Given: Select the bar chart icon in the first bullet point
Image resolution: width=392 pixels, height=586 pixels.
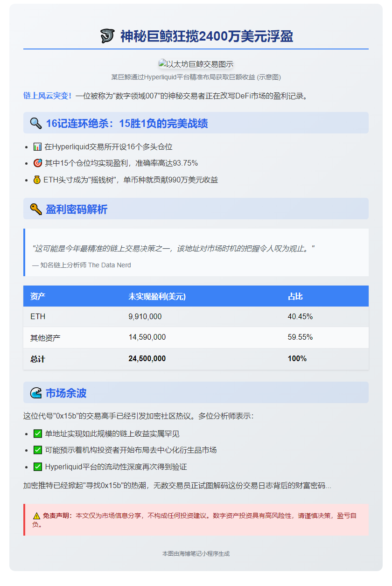Looking at the screenshot, I should point(37,146).
